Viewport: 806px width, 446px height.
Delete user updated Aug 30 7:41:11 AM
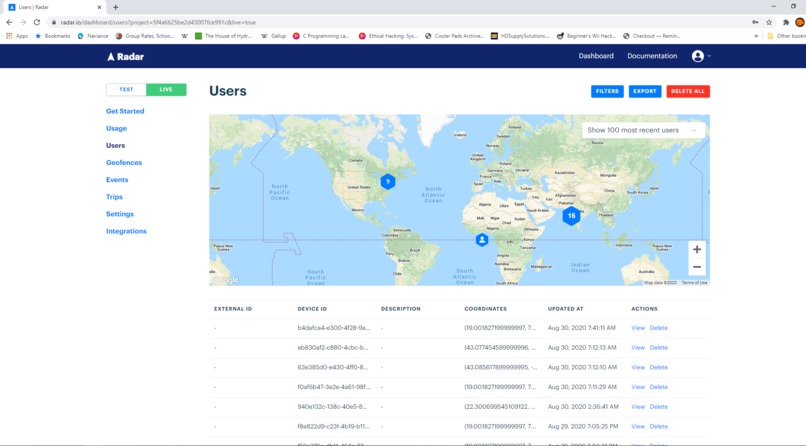[658, 328]
